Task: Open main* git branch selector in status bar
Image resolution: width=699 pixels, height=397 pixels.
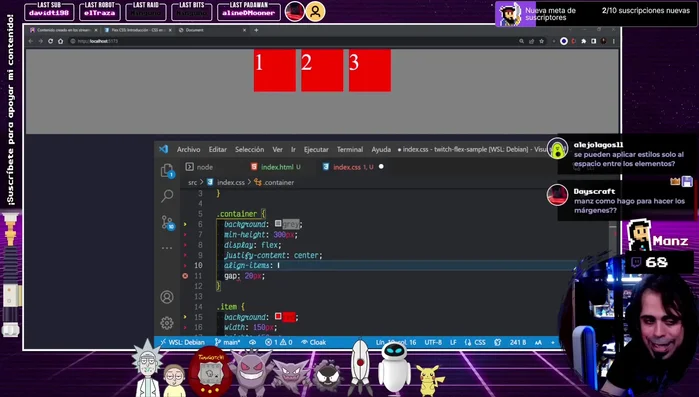Action: pos(228,342)
